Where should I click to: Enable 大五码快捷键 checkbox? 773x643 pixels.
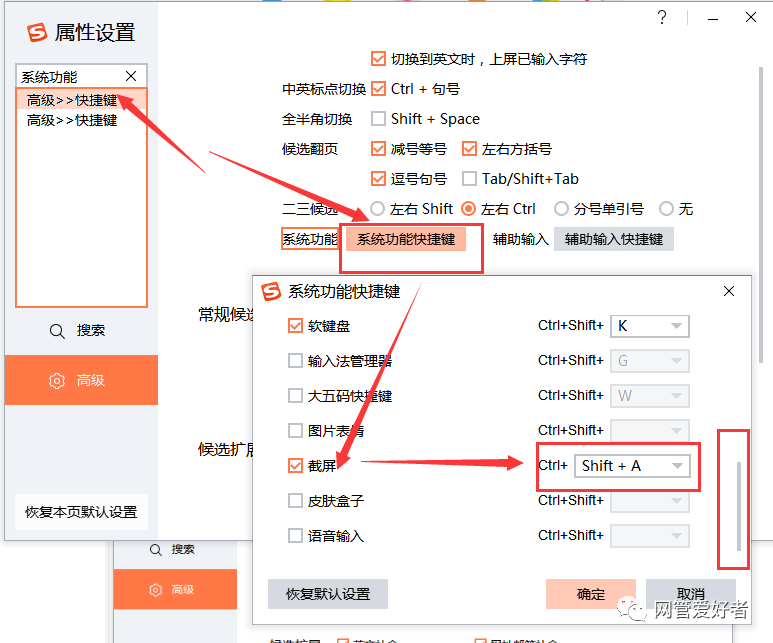[295, 395]
